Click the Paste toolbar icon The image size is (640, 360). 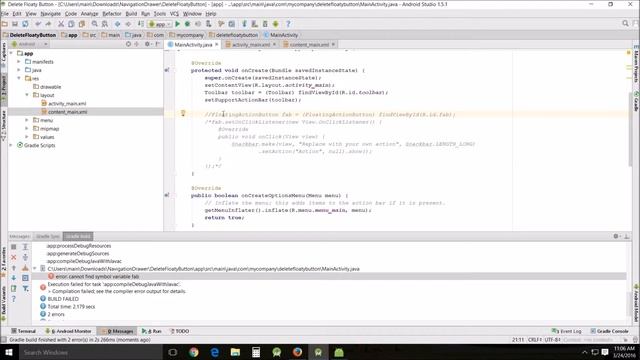click(82, 24)
